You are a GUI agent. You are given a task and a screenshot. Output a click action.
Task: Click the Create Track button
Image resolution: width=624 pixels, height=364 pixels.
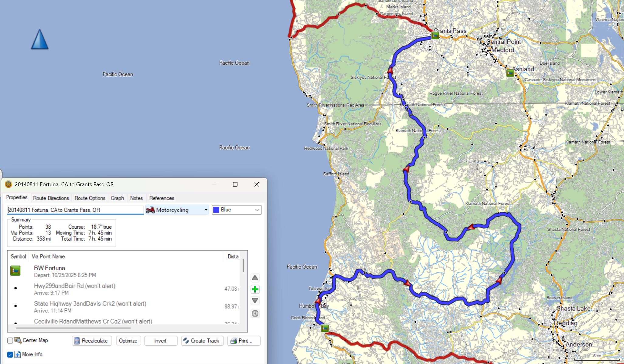[x=202, y=341]
